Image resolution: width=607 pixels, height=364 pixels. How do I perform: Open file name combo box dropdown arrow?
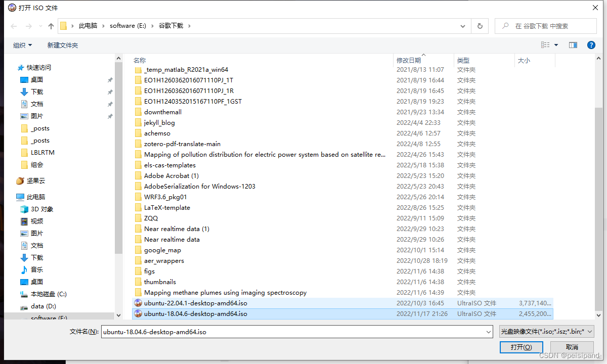(489, 332)
